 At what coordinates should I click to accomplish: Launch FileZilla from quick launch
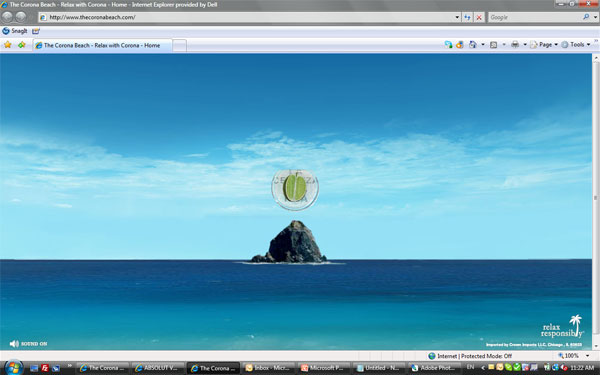click(45, 368)
